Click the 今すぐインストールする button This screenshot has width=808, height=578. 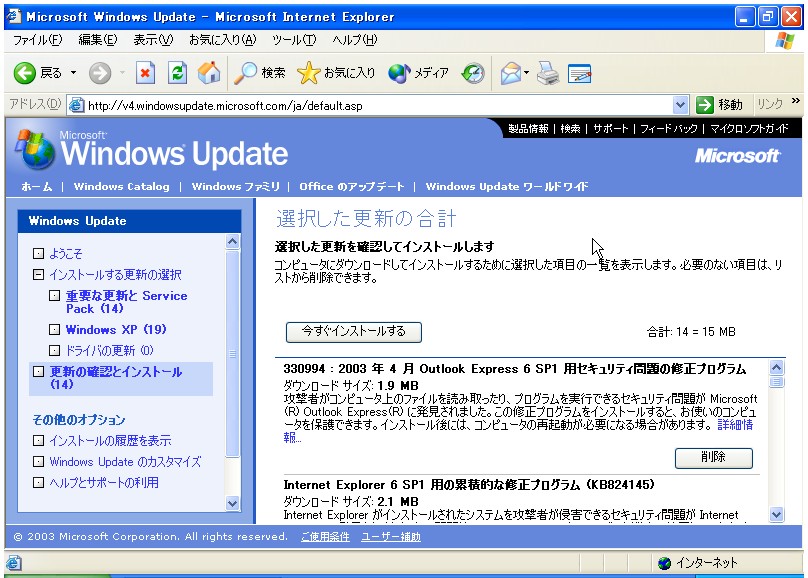pos(354,332)
